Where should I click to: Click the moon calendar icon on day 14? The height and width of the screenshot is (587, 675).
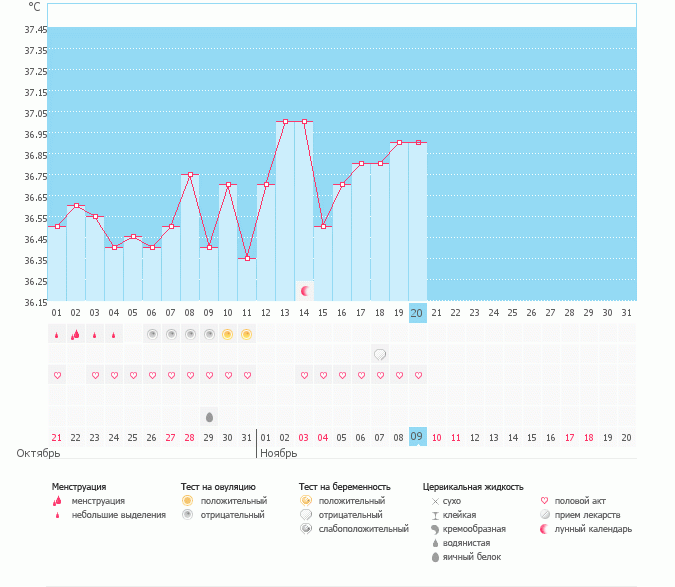(305, 291)
